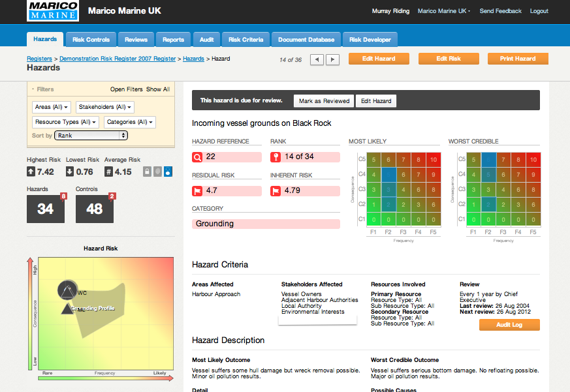The width and height of the screenshot is (570, 392).
Task: Toggle the blue highlighted view icon
Action: (x=168, y=172)
